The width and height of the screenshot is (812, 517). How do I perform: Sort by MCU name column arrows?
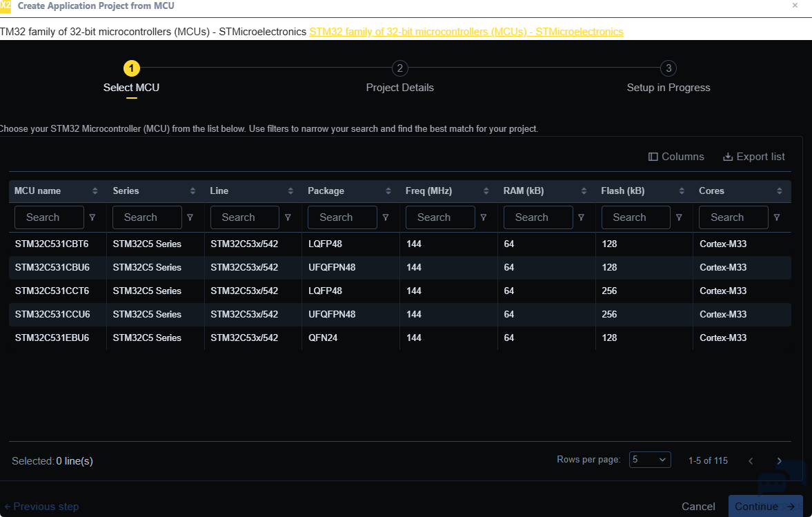(x=95, y=191)
